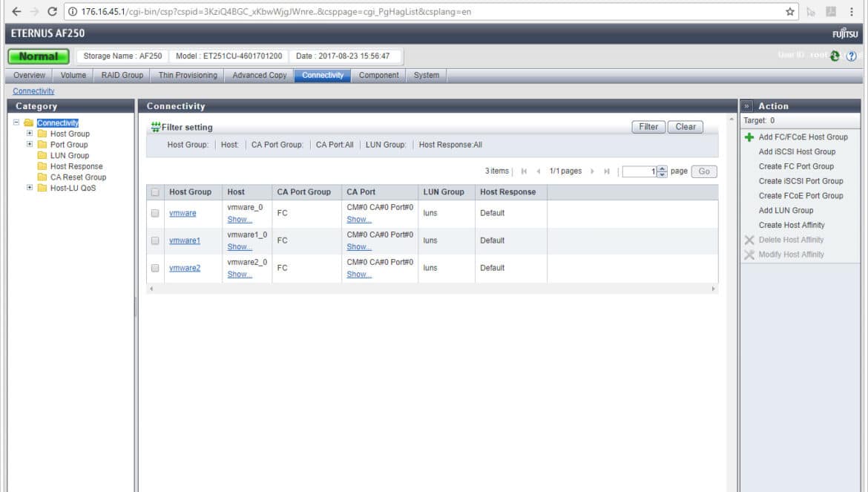Image resolution: width=868 pixels, height=492 pixels.
Task: Open help with the question mark icon
Action: [x=852, y=56]
